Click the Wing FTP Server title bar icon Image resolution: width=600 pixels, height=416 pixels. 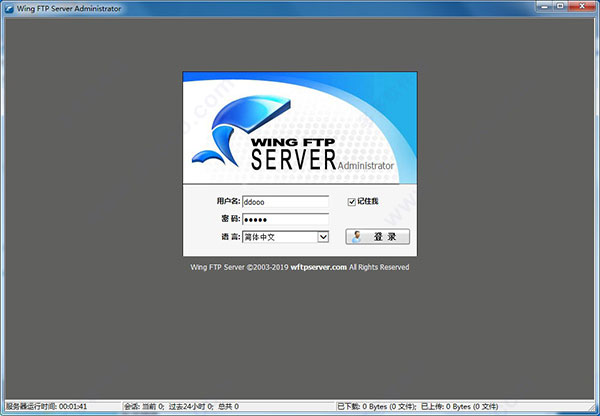[9, 8]
